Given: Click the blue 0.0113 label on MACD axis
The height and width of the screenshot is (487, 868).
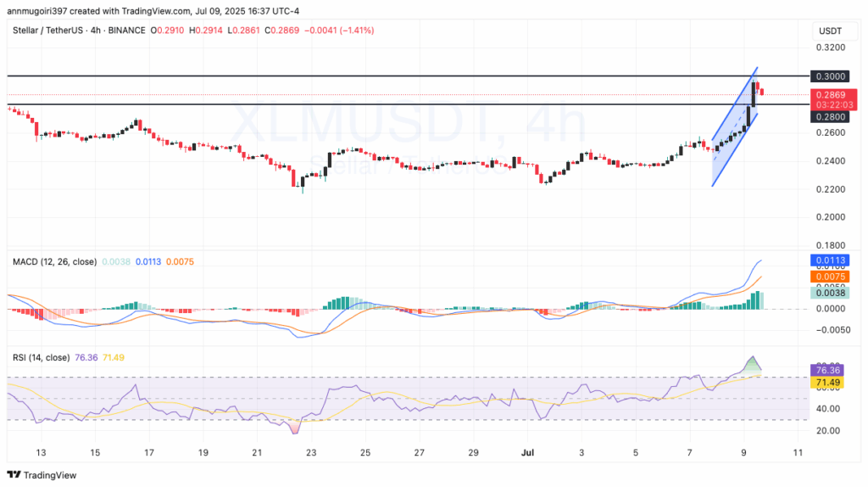Looking at the screenshot, I should pyautogui.click(x=830, y=260).
